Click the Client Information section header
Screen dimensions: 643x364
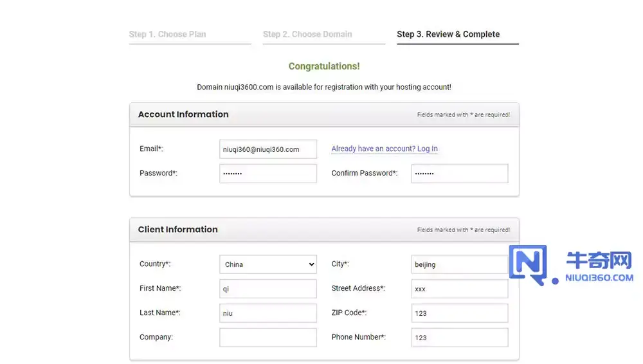point(178,230)
